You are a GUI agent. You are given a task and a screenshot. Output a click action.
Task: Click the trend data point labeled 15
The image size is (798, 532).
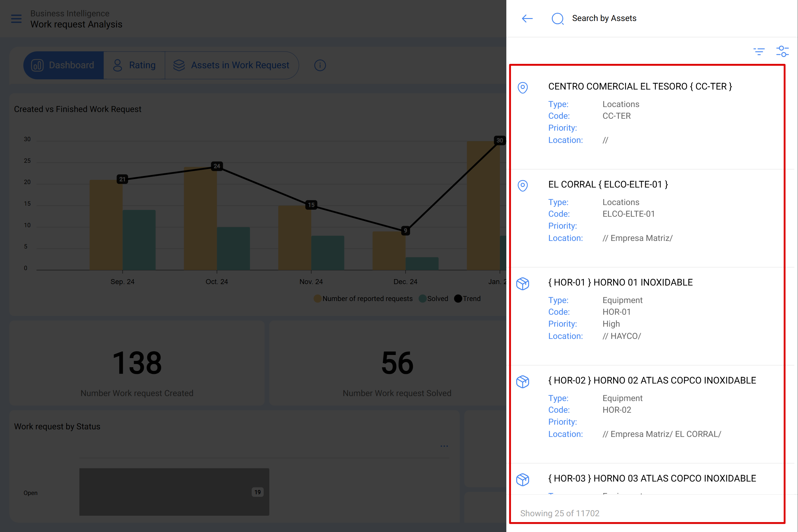click(x=311, y=205)
